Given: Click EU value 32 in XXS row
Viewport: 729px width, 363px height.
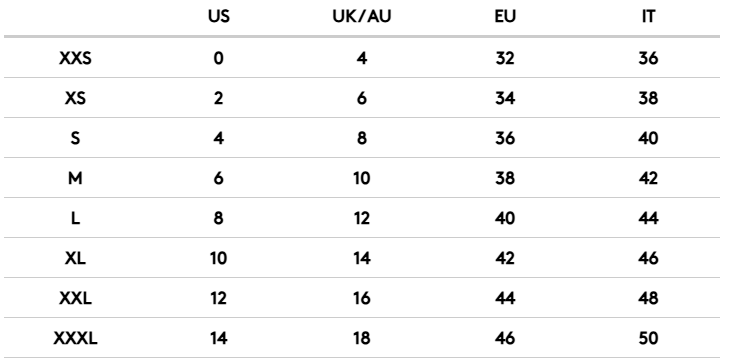Looking at the screenshot, I should (x=505, y=59).
